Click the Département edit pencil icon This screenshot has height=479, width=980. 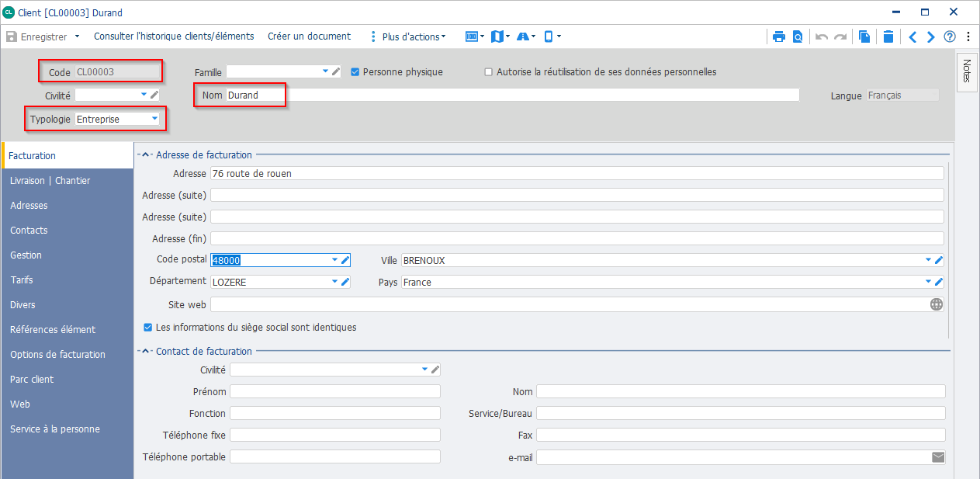pos(345,282)
